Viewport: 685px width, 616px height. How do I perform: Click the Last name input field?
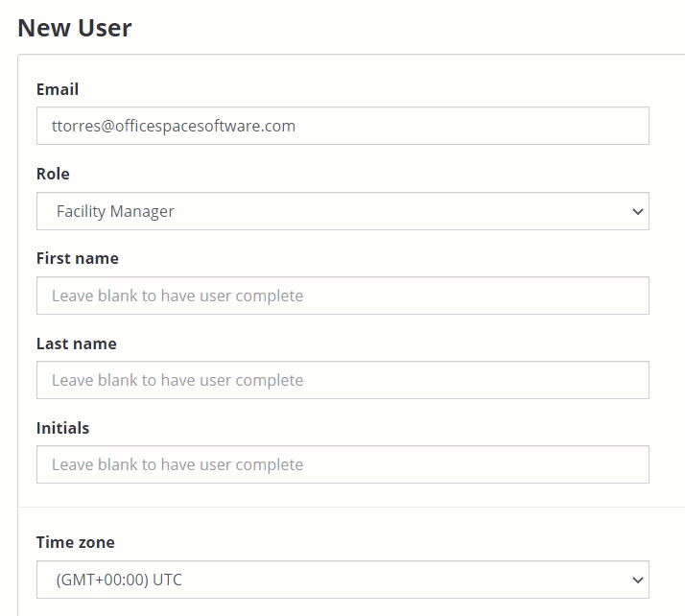click(x=342, y=380)
